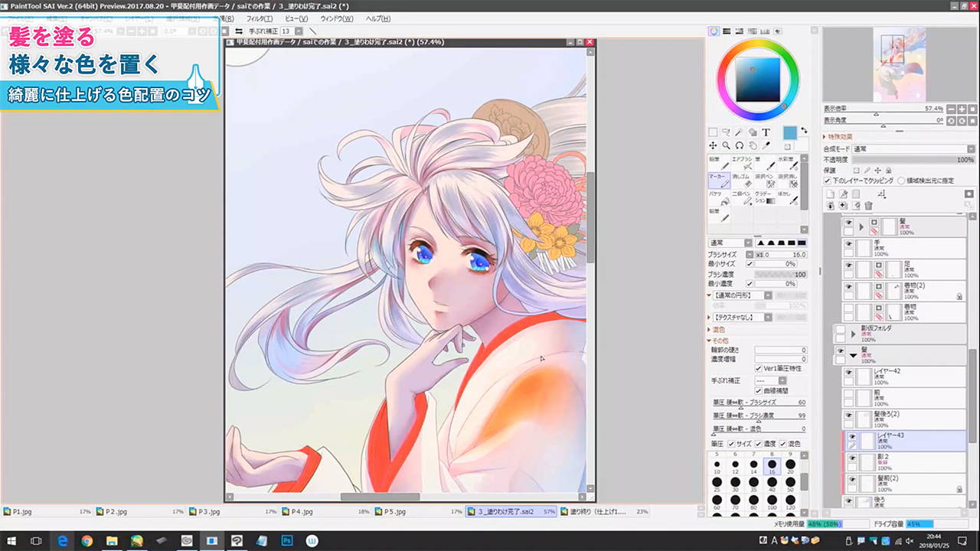Uncheck Ver1筆圧特性 checkbox
This screenshot has width=980, height=551.
[759, 368]
